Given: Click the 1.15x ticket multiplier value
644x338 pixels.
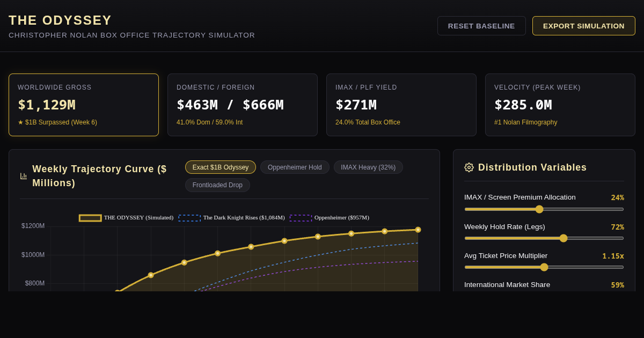Looking at the screenshot, I should [x=613, y=256].
